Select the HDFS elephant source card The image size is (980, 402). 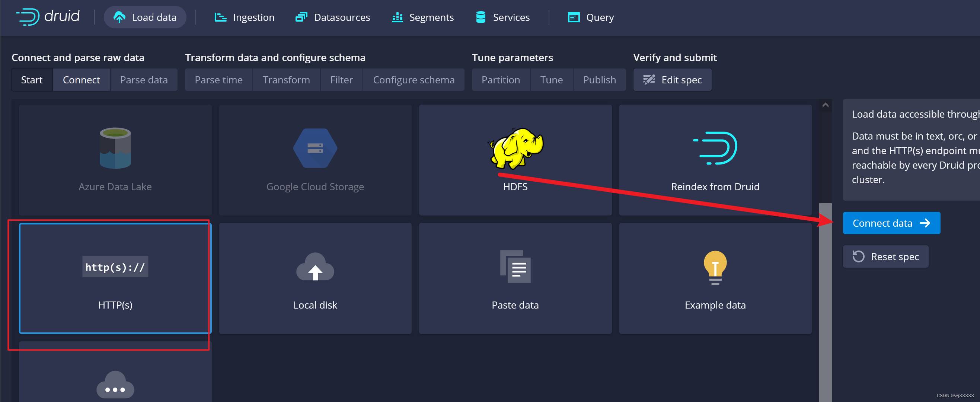point(515,160)
